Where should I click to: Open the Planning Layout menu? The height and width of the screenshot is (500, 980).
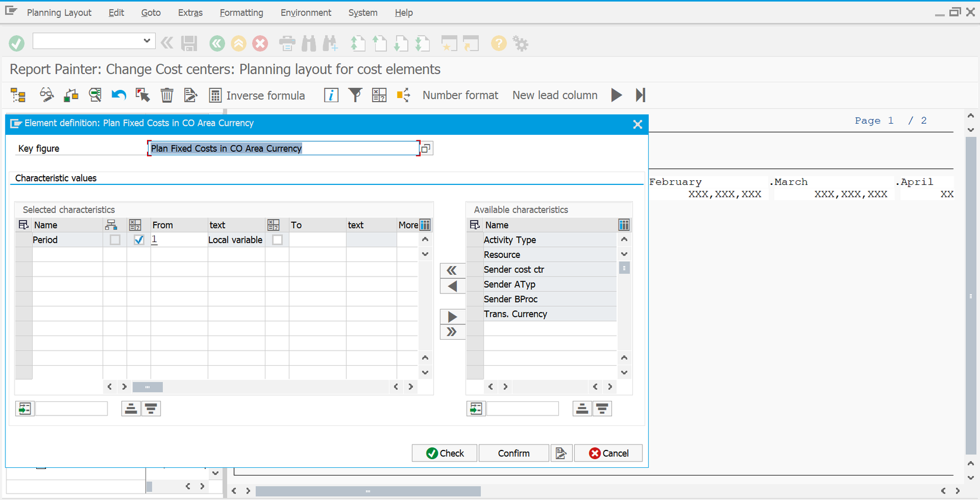[x=59, y=12]
